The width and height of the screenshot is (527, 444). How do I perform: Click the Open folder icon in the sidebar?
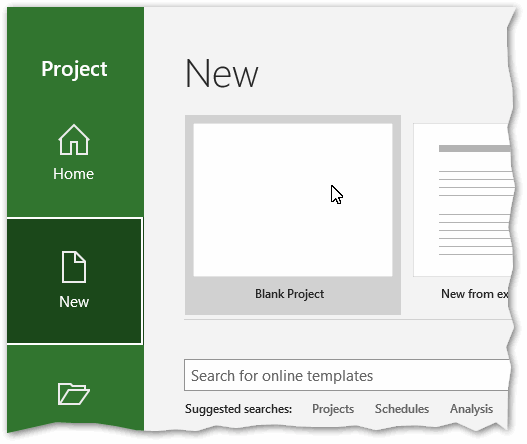pyautogui.click(x=74, y=394)
